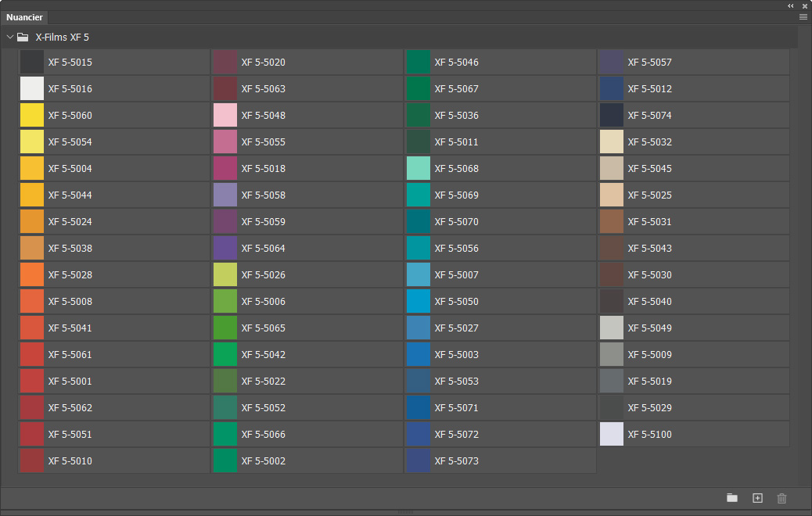Close the Nuancier panel

805,5
